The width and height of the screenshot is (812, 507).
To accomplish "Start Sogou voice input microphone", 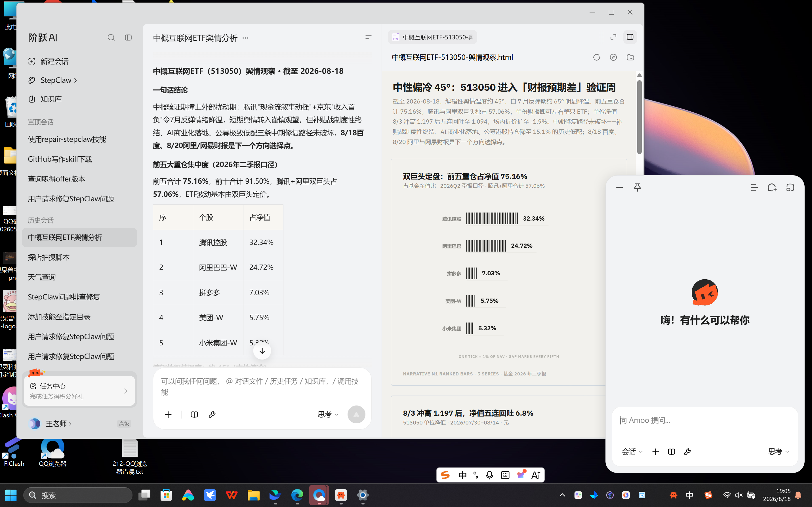I will [490, 475].
